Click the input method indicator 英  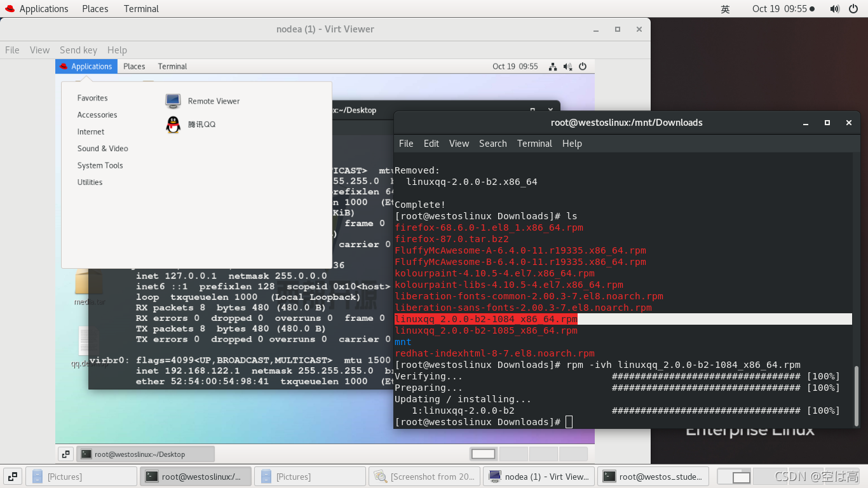coord(725,9)
